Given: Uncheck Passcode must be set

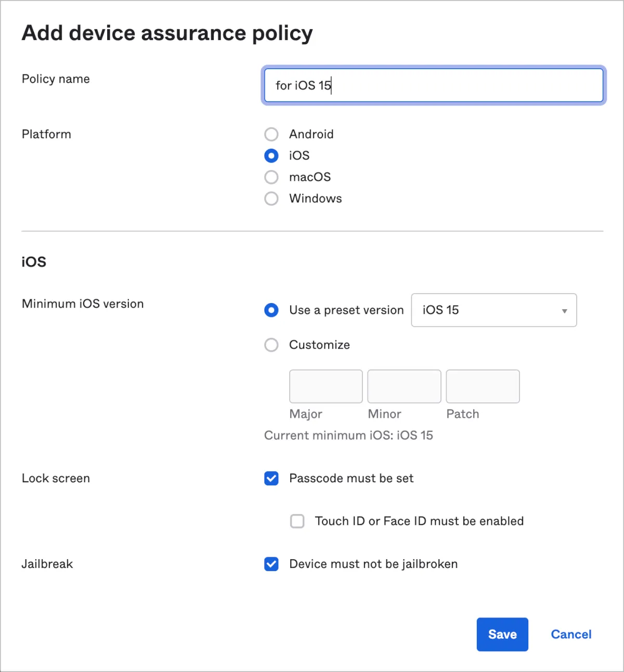Looking at the screenshot, I should [271, 479].
